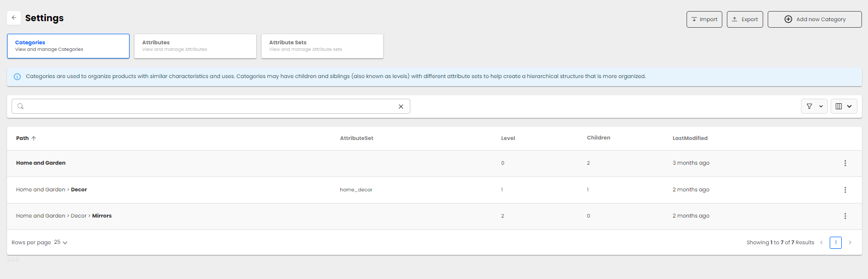Image resolution: width=868 pixels, height=279 pixels.
Task: Go to previous page arrow
Action: coord(821,243)
